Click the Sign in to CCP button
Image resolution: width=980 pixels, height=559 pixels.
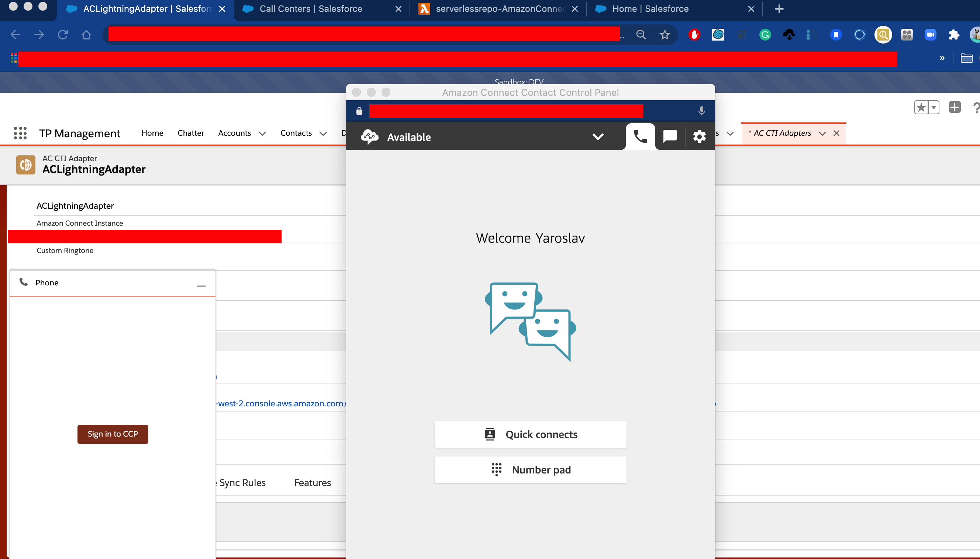(113, 434)
